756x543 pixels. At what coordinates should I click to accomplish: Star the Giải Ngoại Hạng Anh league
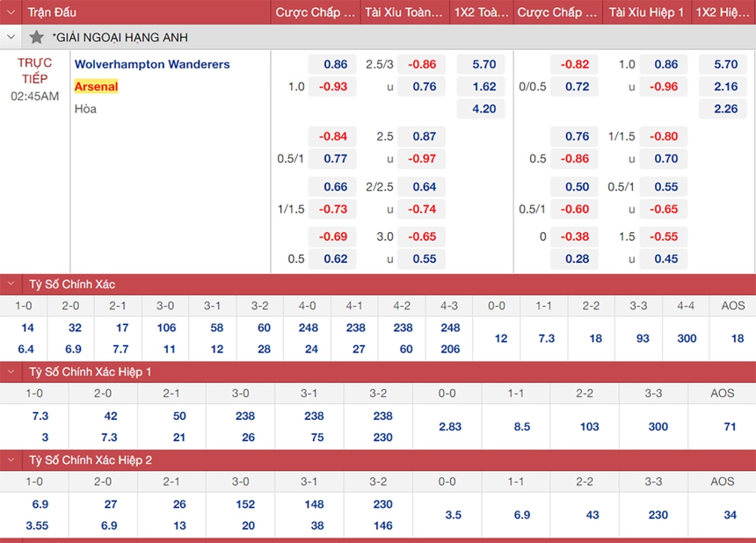click(x=36, y=38)
